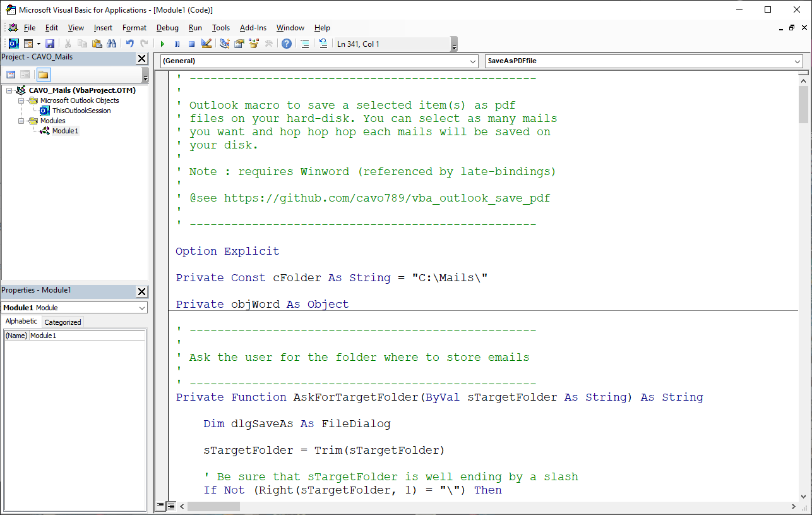
Task: Click the Insert UserForm toolbar icon
Action: [x=28, y=44]
